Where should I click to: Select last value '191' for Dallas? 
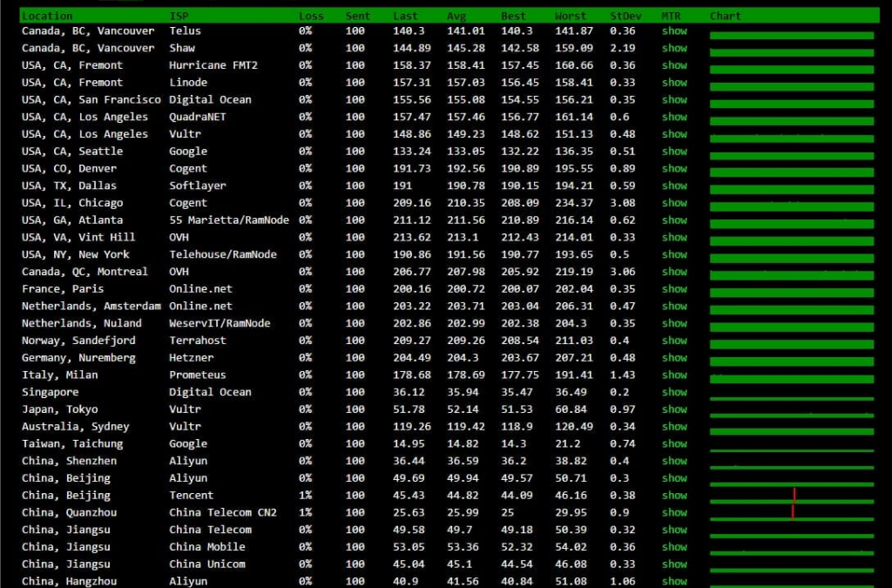point(402,186)
